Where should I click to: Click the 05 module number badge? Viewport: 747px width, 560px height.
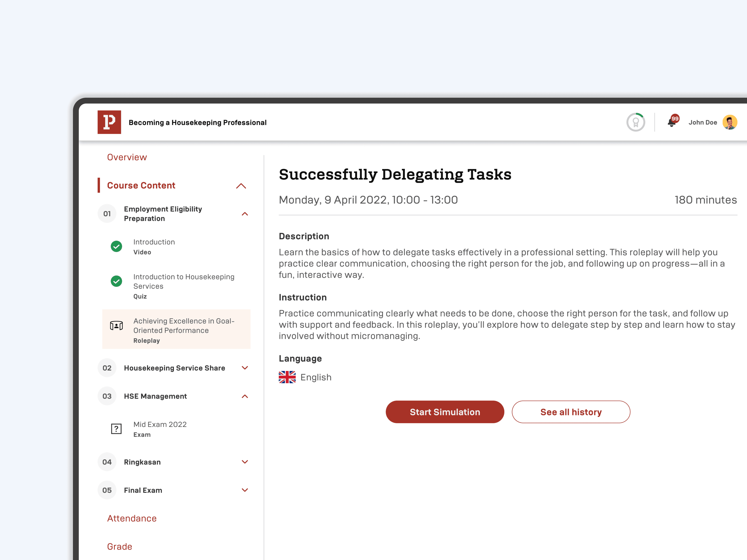pyautogui.click(x=107, y=490)
